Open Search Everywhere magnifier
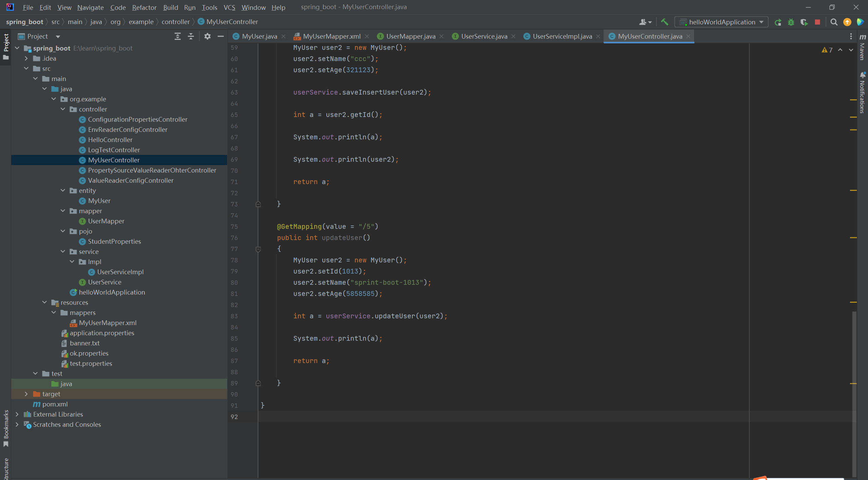868x480 pixels. point(834,22)
